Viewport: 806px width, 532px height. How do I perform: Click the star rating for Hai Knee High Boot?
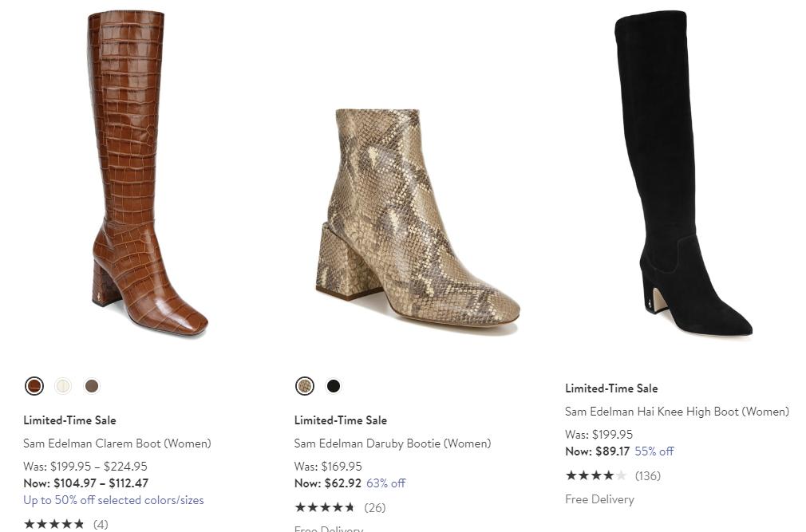pos(595,475)
